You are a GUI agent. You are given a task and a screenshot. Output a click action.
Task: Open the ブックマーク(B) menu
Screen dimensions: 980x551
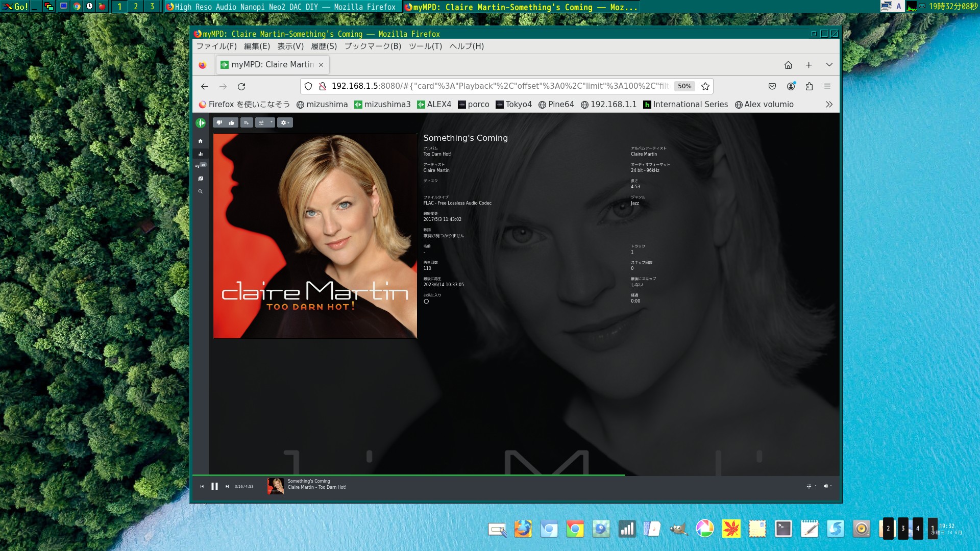pos(373,46)
